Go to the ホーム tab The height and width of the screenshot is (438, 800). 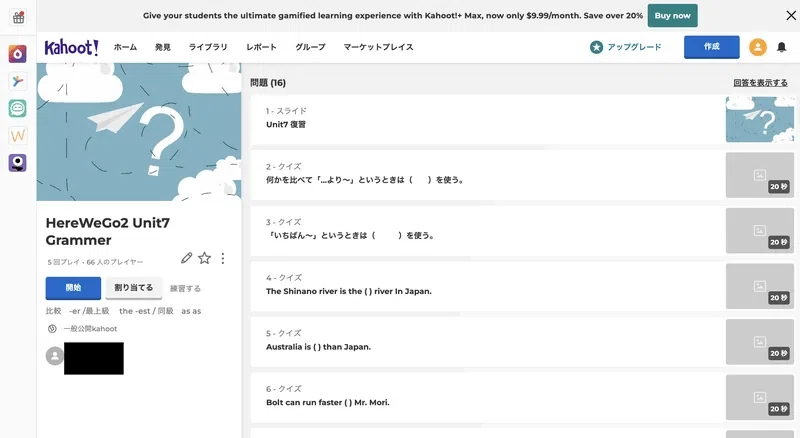[125, 47]
